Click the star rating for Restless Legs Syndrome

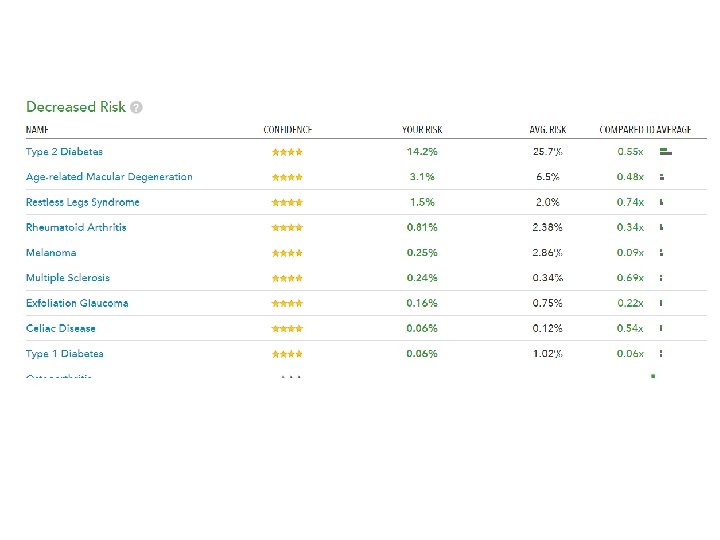click(287, 202)
